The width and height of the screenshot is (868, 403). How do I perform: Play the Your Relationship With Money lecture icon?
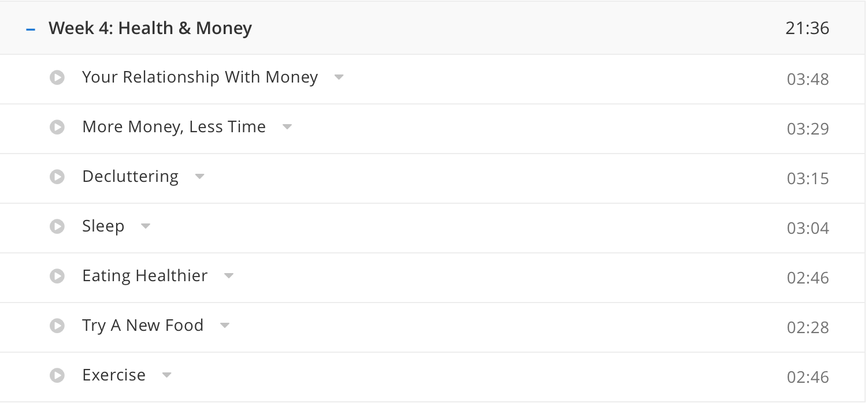coord(57,77)
